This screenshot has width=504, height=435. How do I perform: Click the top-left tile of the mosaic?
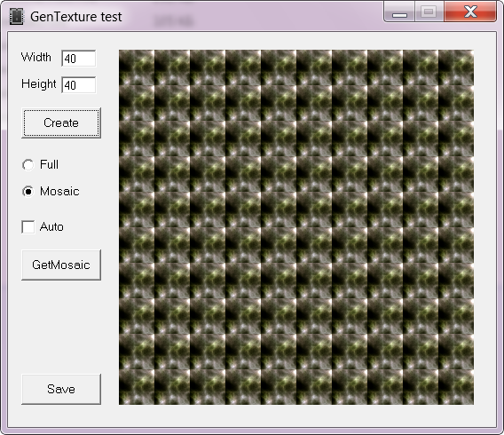pyautogui.click(x=137, y=67)
